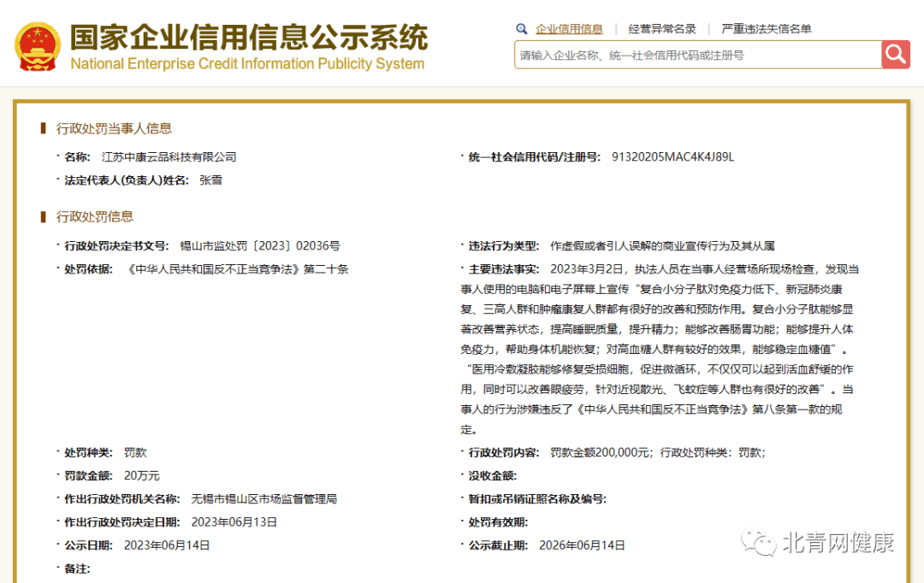Click the authority 无锡市锡山区市场监督管理局
Image resolution: width=924 pixels, height=583 pixels.
pos(264,498)
